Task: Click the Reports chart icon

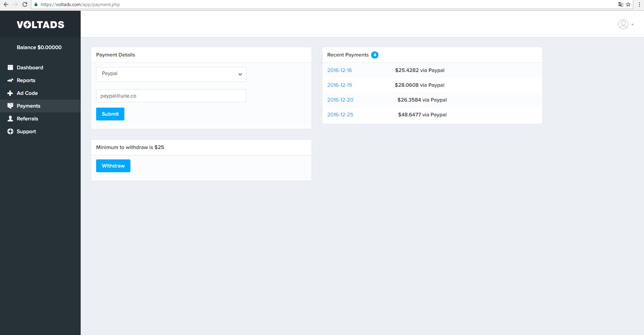Action: (x=10, y=80)
